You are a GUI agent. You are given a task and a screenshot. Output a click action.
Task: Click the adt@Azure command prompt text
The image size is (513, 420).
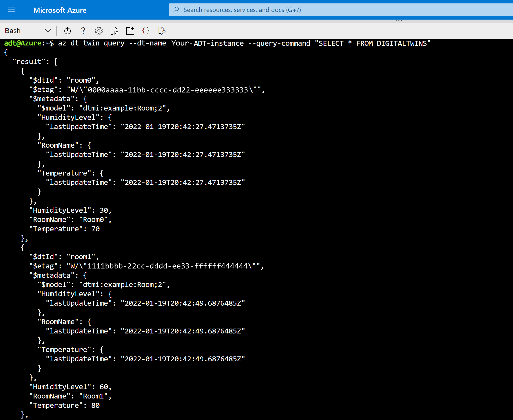point(23,43)
